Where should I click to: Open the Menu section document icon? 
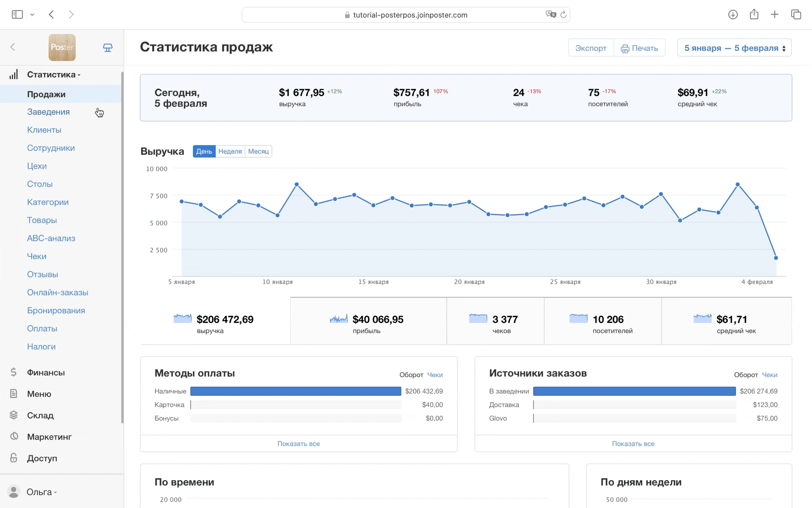pyautogui.click(x=14, y=394)
